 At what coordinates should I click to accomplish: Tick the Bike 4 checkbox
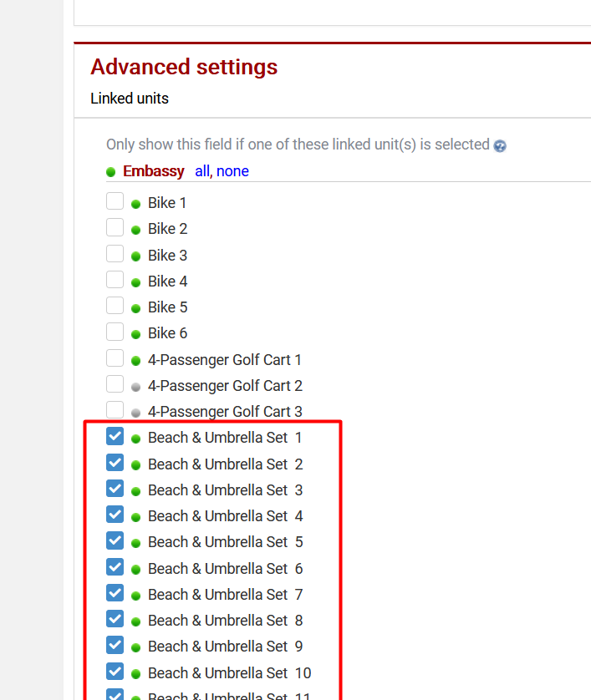click(115, 280)
